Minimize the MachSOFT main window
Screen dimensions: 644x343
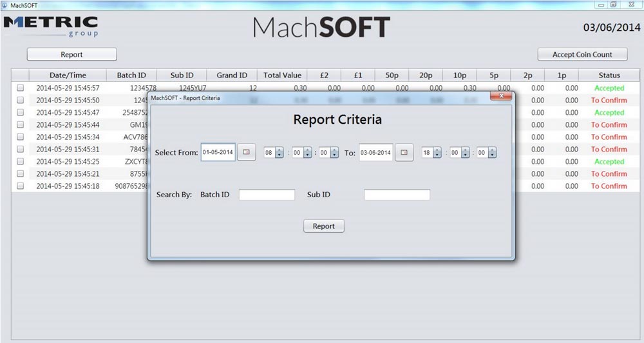click(x=601, y=5)
